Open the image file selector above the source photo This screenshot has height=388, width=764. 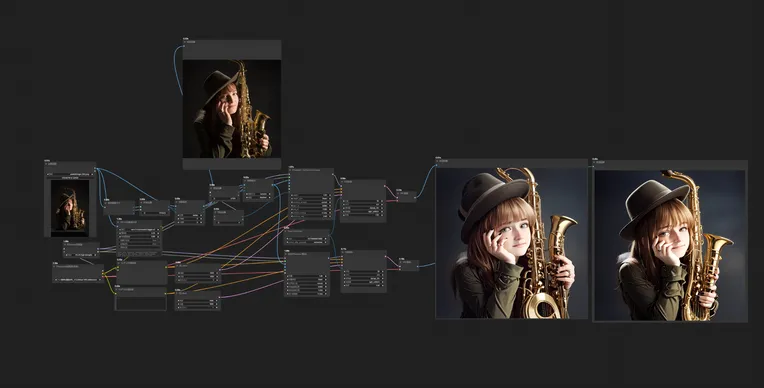point(70,174)
